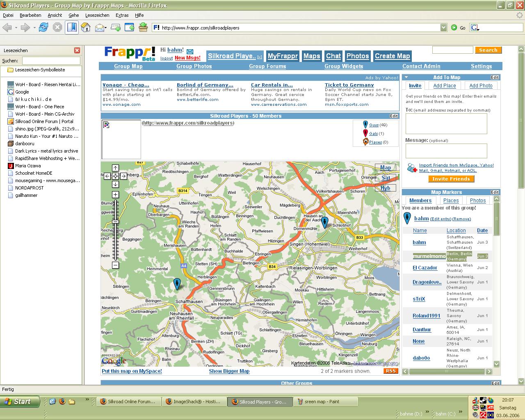
Task: Pan the map down
Action: tap(115, 184)
